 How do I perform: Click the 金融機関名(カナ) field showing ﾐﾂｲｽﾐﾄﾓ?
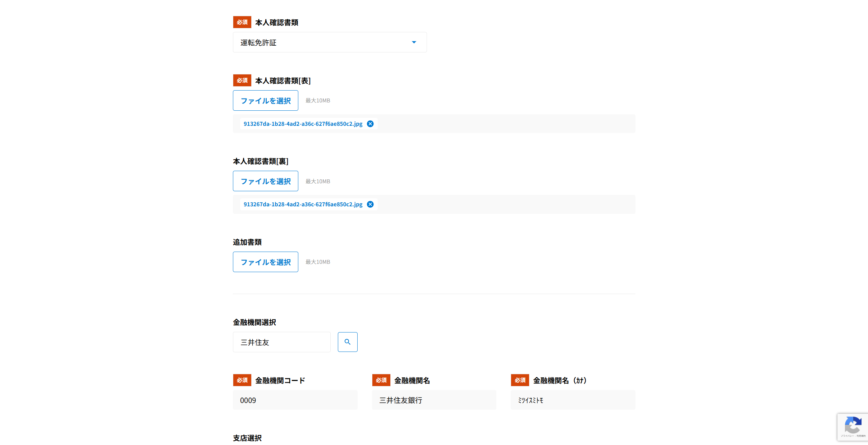[x=573, y=400]
